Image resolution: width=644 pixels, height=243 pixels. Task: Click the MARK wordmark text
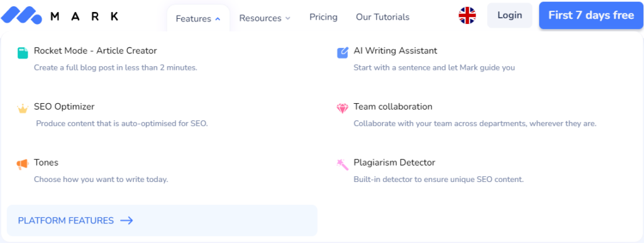(84, 16)
